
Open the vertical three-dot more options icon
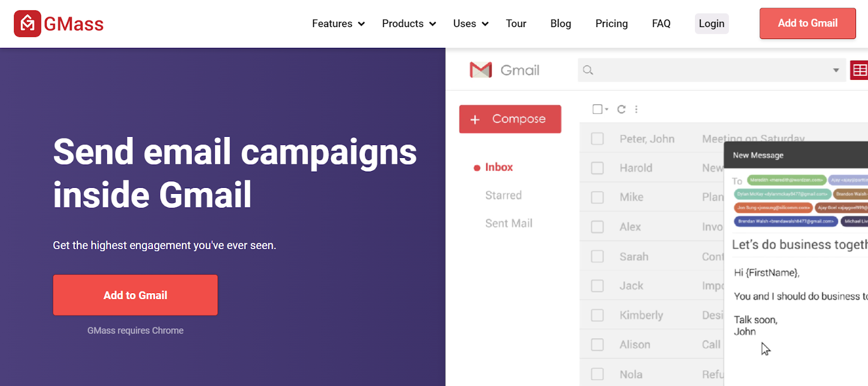(636, 109)
